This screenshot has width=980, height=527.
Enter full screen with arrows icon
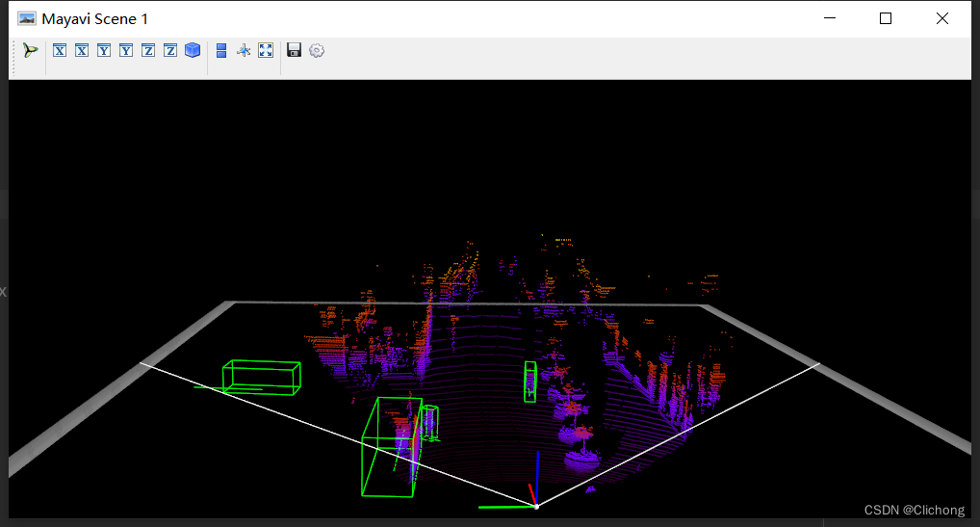(x=266, y=51)
